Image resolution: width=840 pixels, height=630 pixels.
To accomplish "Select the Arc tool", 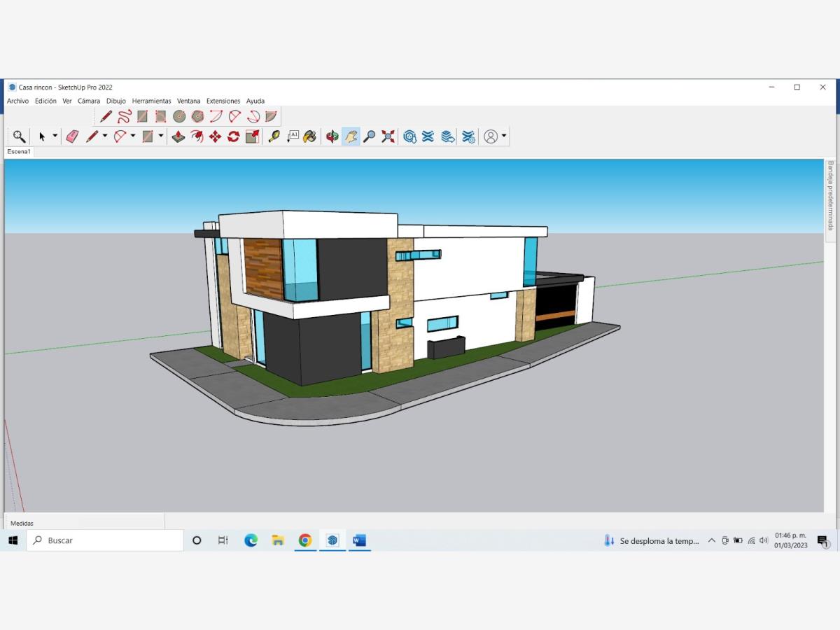I will 216,116.
